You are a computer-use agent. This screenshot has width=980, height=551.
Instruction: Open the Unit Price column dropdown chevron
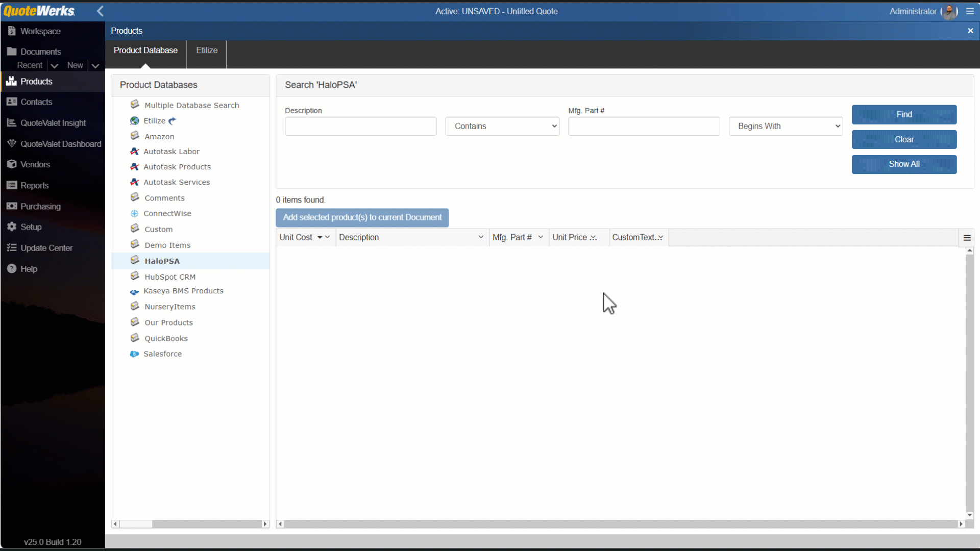click(594, 238)
